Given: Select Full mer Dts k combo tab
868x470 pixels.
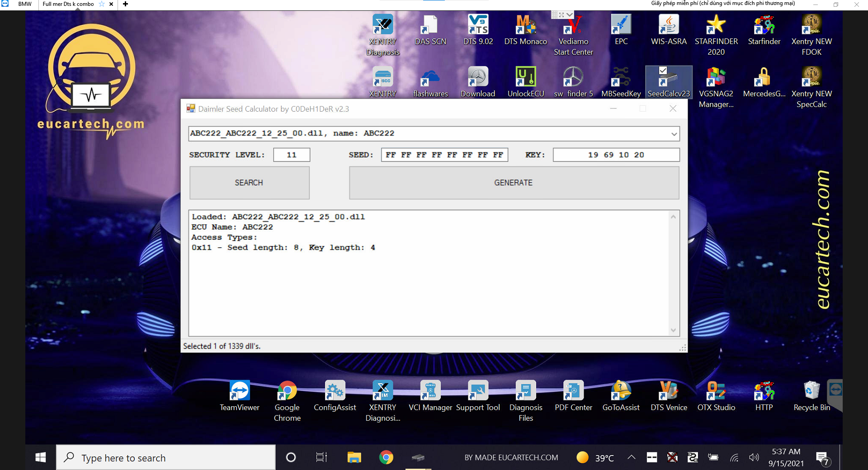Looking at the screenshot, I should [68, 4].
